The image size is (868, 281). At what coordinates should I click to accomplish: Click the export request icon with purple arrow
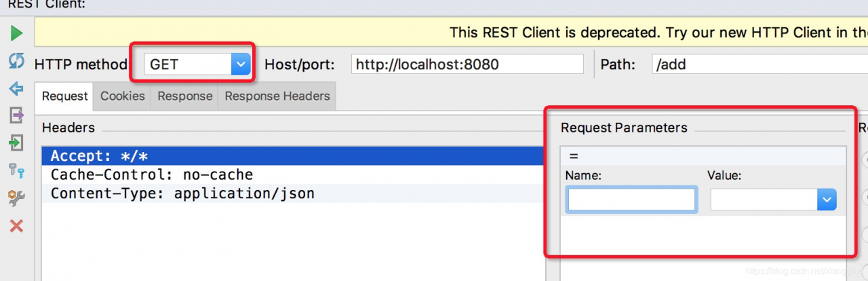pyautogui.click(x=17, y=116)
